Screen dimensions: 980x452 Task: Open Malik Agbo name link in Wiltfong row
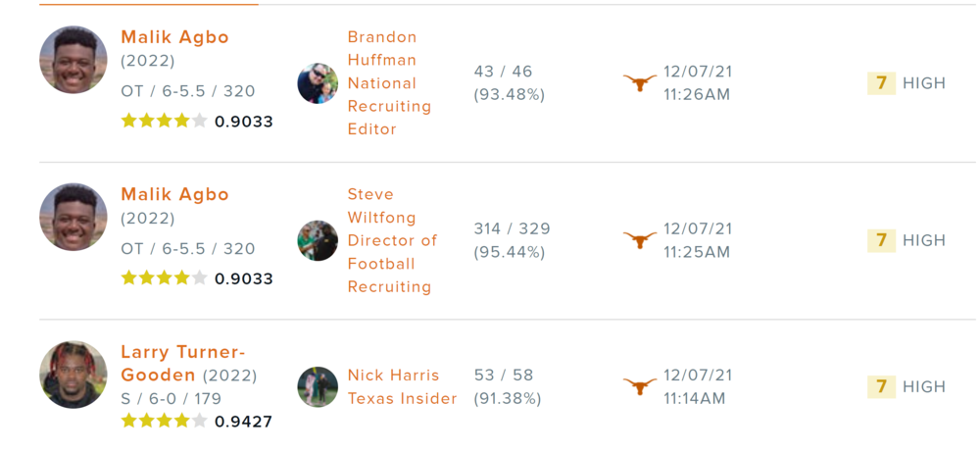click(174, 194)
